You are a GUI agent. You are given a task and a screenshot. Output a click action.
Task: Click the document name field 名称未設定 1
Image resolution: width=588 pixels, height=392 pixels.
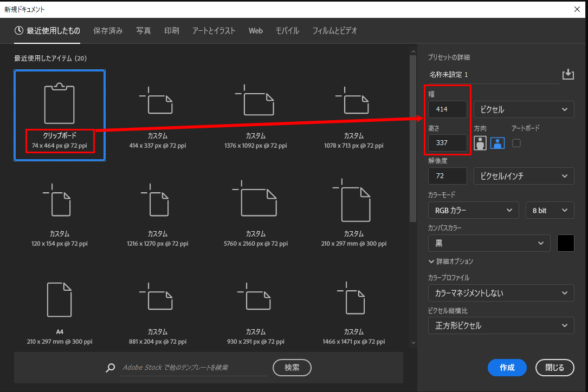494,75
